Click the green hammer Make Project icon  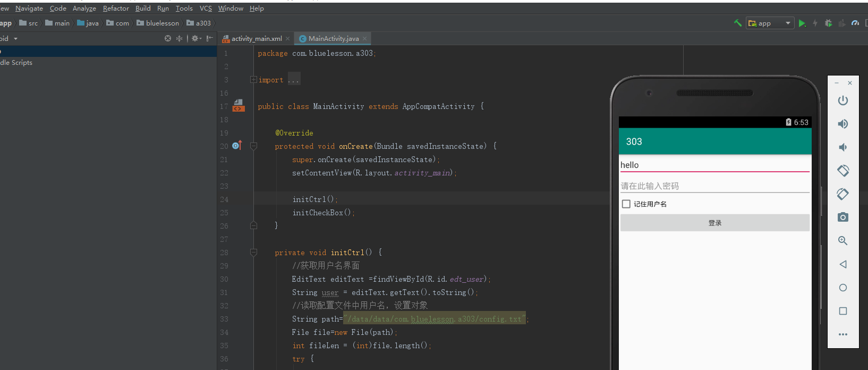tap(738, 23)
